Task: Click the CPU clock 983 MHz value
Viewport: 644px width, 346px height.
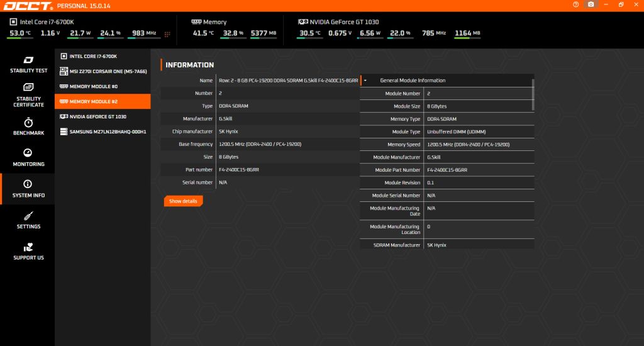Action: tap(144, 33)
